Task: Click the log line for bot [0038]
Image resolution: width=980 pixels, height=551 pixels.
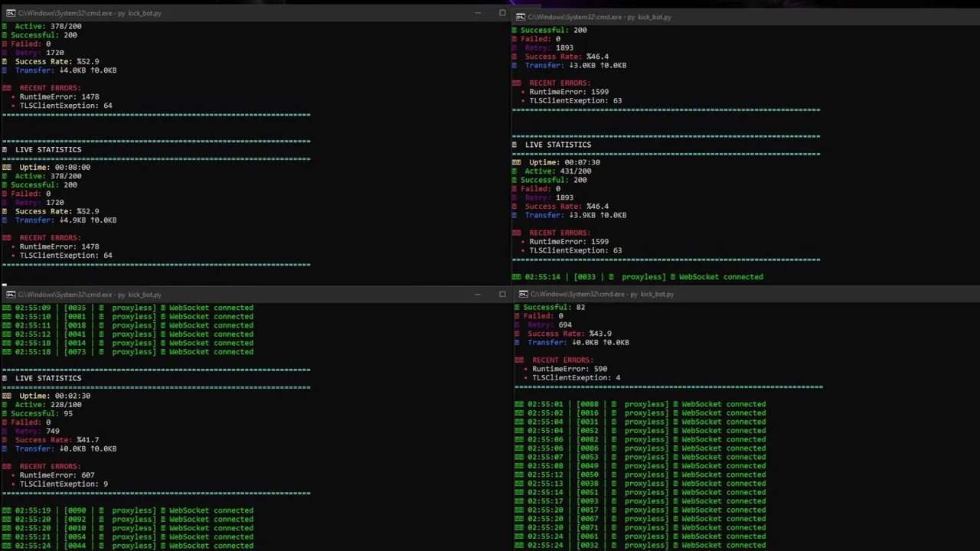Action: pyautogui.click(x=640, y=484)
